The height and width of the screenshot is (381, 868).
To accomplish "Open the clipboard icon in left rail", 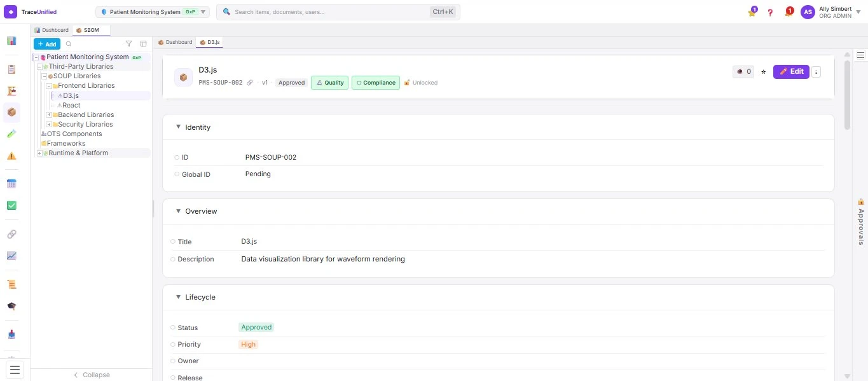I will [11, 69].
